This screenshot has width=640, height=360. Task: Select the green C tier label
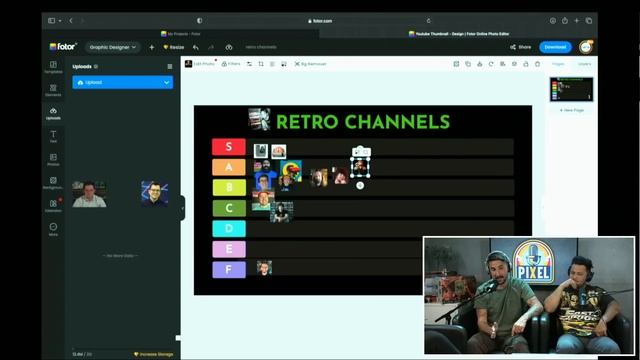click(229, 208)
